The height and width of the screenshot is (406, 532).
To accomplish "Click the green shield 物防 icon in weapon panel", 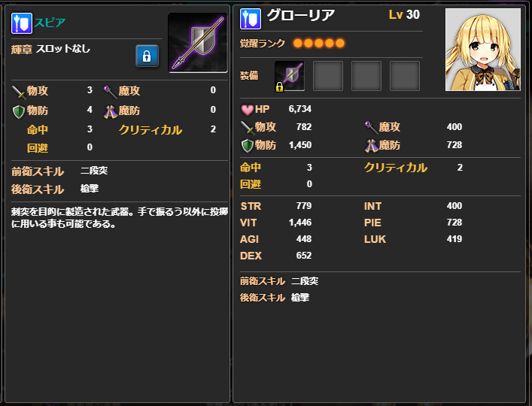I will pyautogui.click(x=19, y=111).
